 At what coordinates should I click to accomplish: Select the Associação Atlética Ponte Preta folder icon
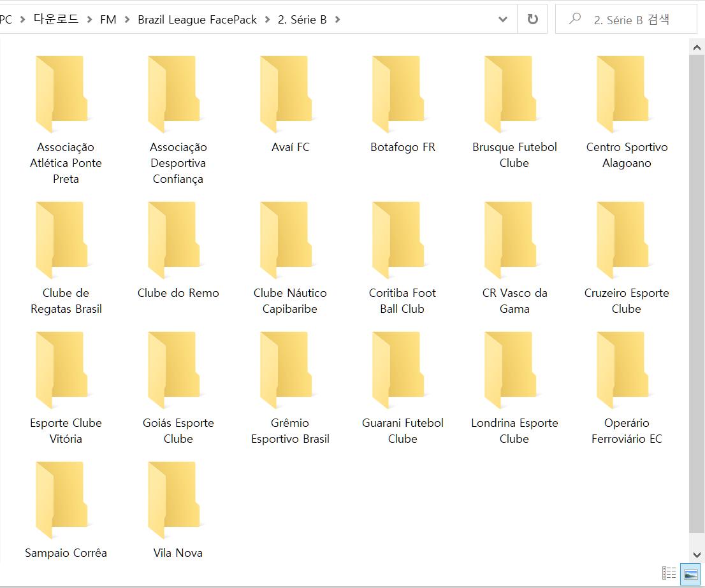[x=62, y=94]
